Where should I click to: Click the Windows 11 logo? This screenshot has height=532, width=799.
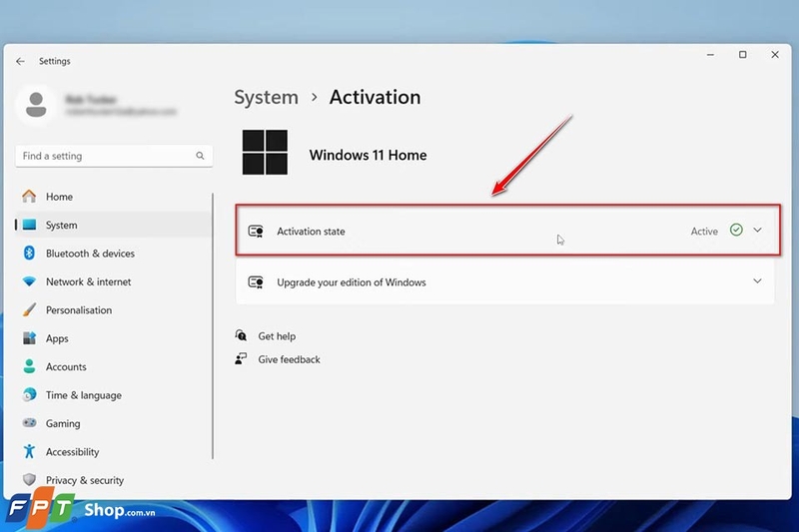click(x=265, y=153)
